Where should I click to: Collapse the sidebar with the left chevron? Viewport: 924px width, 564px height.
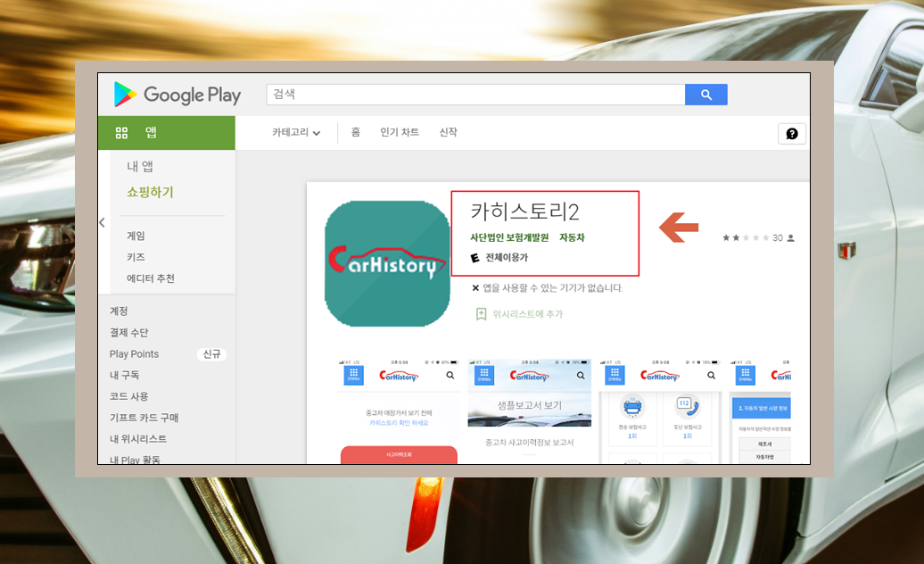102,222
